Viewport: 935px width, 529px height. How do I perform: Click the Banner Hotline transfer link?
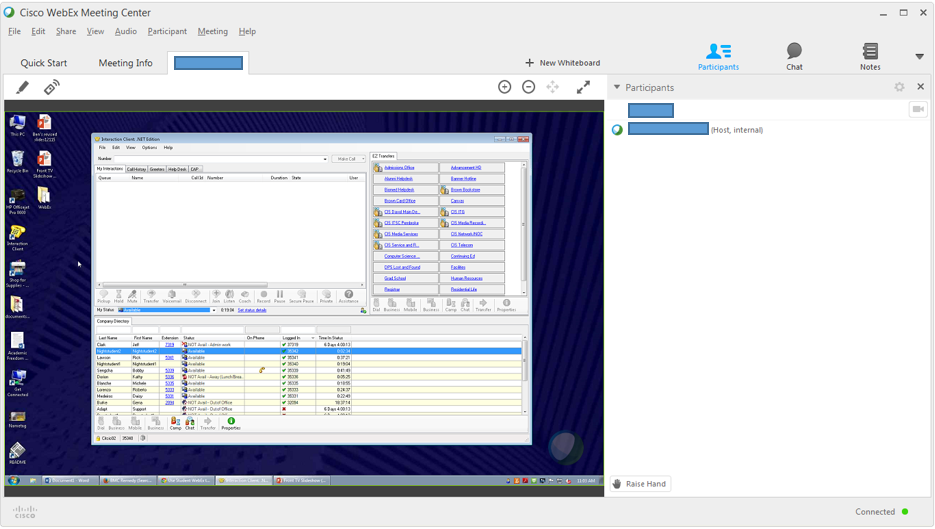(x=463, y=178)
